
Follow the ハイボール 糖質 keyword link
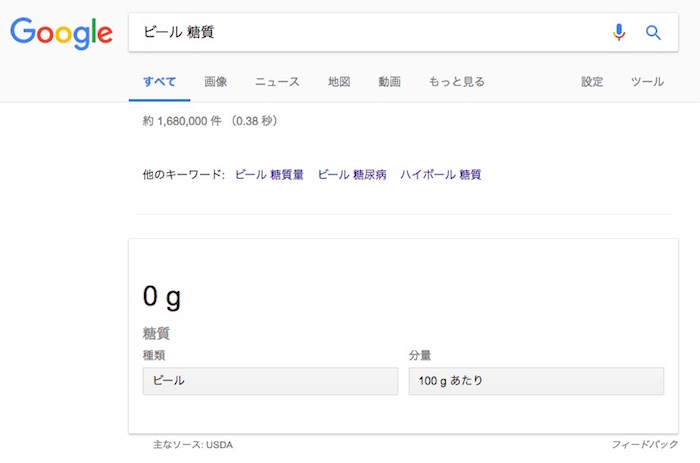tap(440, 174)
